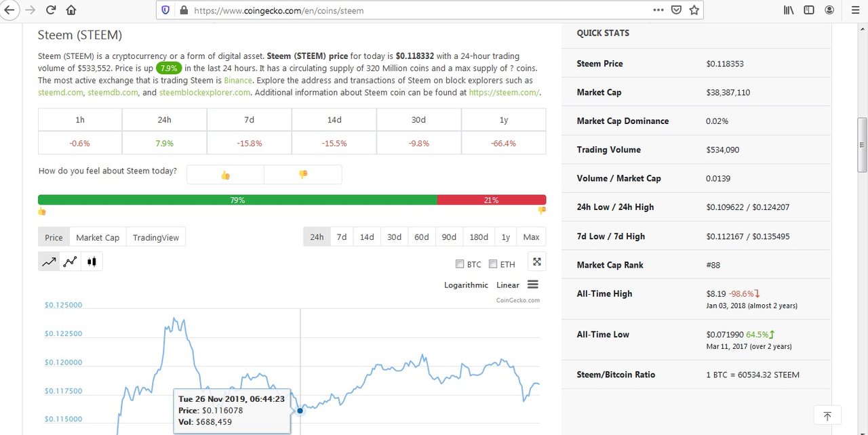This screenshot has width=868, height=435.
Task: Reload the page in the browser
Action: pyautogui.click(x=51, y=10)
